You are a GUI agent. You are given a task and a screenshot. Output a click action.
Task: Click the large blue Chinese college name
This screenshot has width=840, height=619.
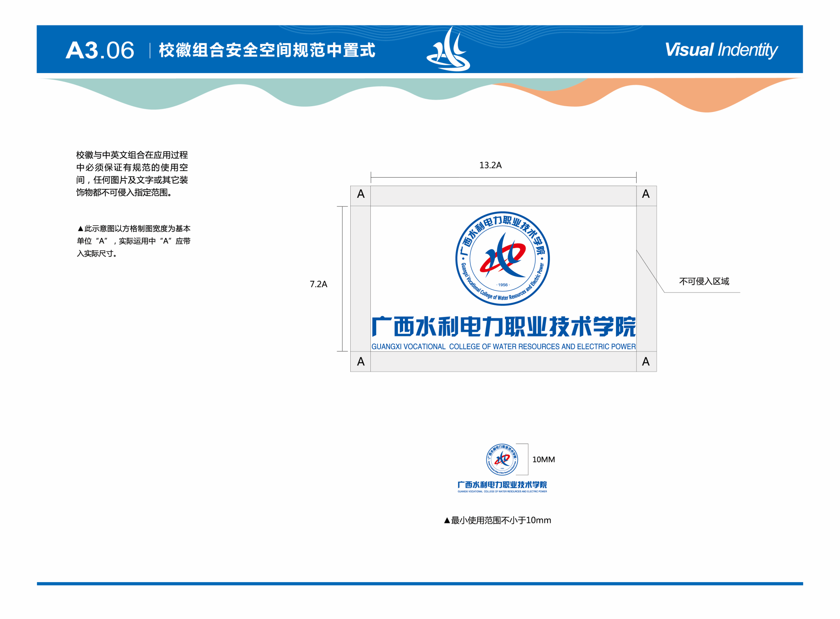[503, 327]
